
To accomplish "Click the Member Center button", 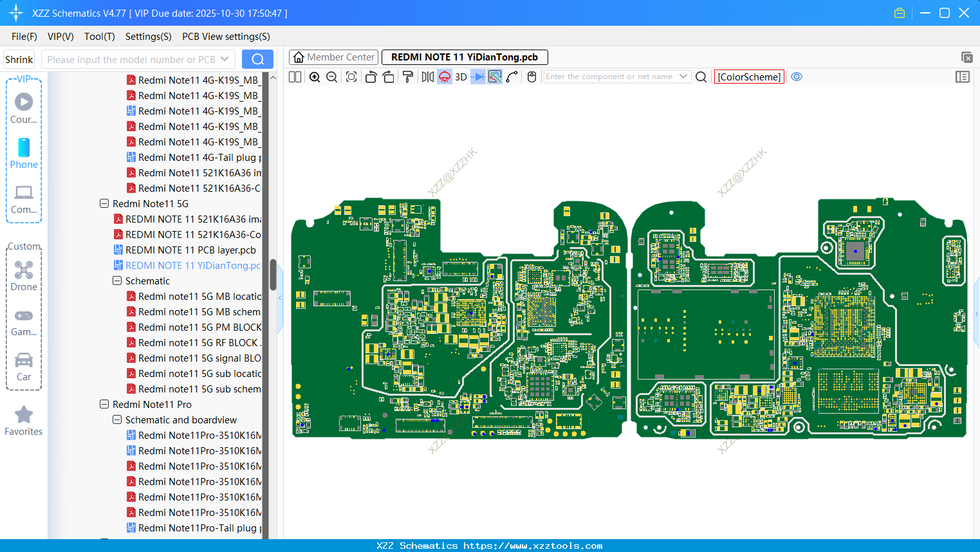I will click(x=333, y=57).
